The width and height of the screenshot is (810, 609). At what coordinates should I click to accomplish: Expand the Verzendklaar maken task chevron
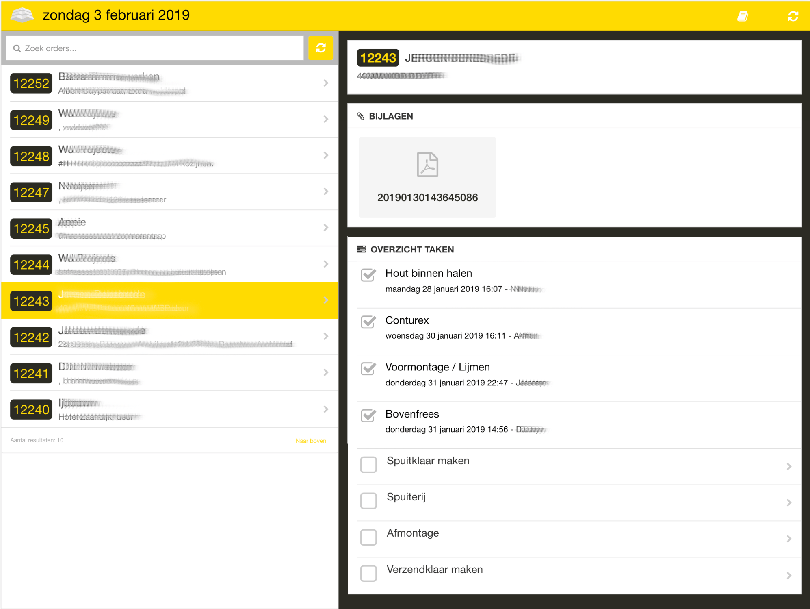789,575
